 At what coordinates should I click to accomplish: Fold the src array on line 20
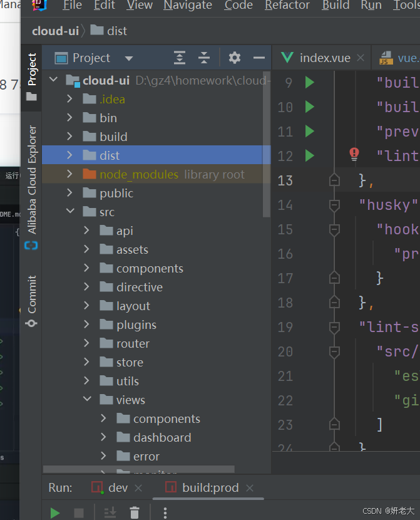click(x=334, y=351)
